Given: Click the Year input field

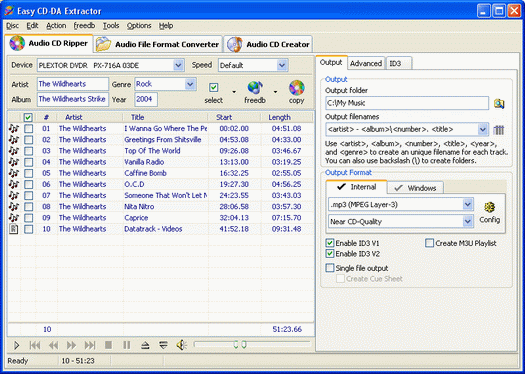Looking at the screenshot, I should (146, 99).
